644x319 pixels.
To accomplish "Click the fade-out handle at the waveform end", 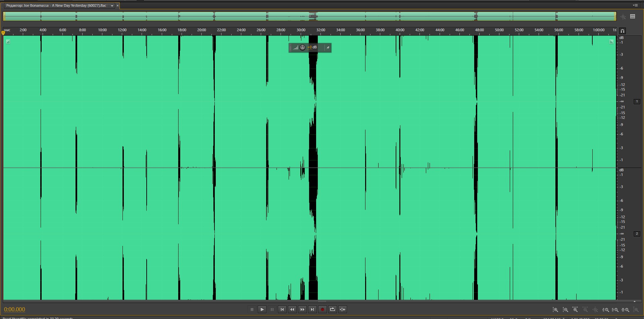I will [x=611, y=42].
